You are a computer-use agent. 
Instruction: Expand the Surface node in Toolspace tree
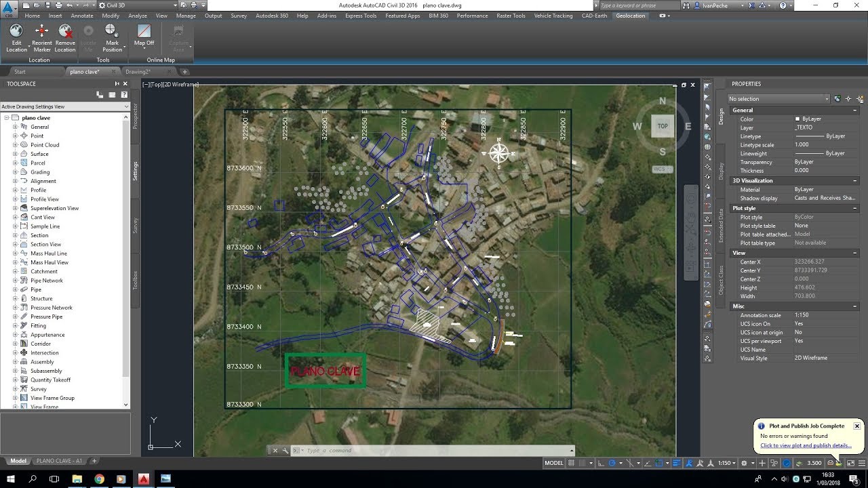tap(15, 154)
